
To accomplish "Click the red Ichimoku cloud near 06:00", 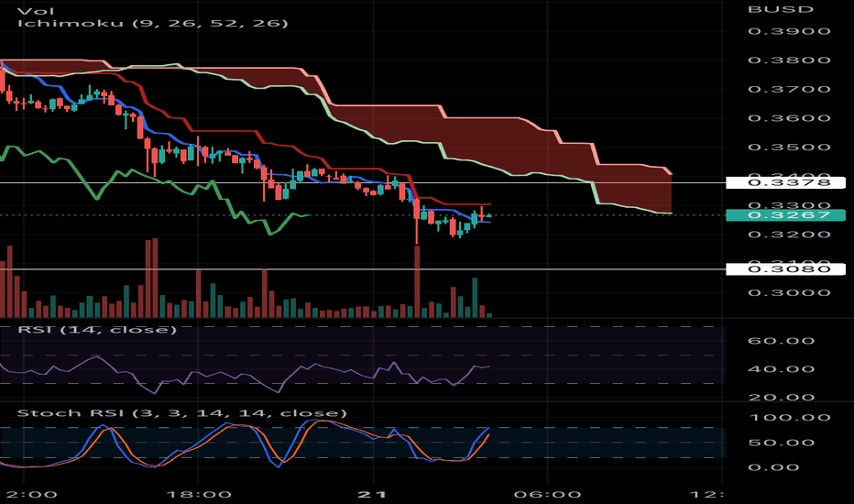I will (548, 152).
